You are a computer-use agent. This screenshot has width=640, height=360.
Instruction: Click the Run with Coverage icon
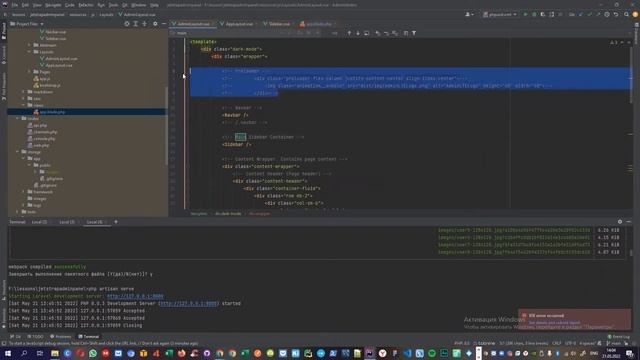[x=543, y=14]
